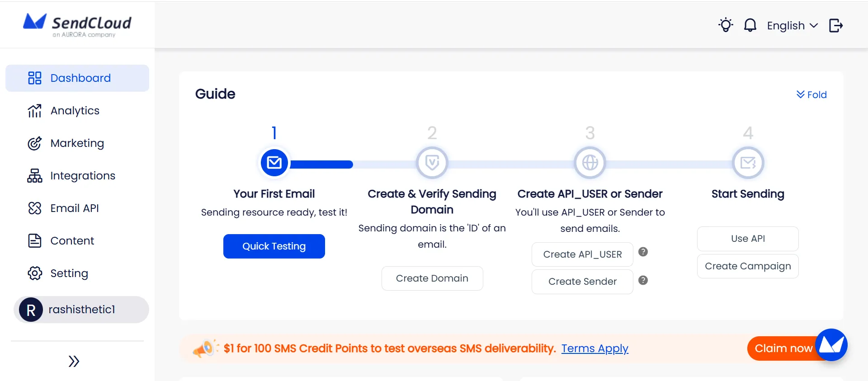
Task: Open the Setting page
Action: (x=69, y=273)
